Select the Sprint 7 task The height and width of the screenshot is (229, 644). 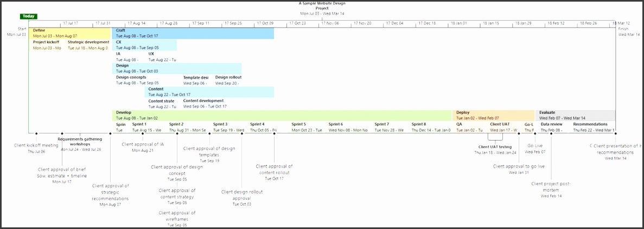point(390,127)
